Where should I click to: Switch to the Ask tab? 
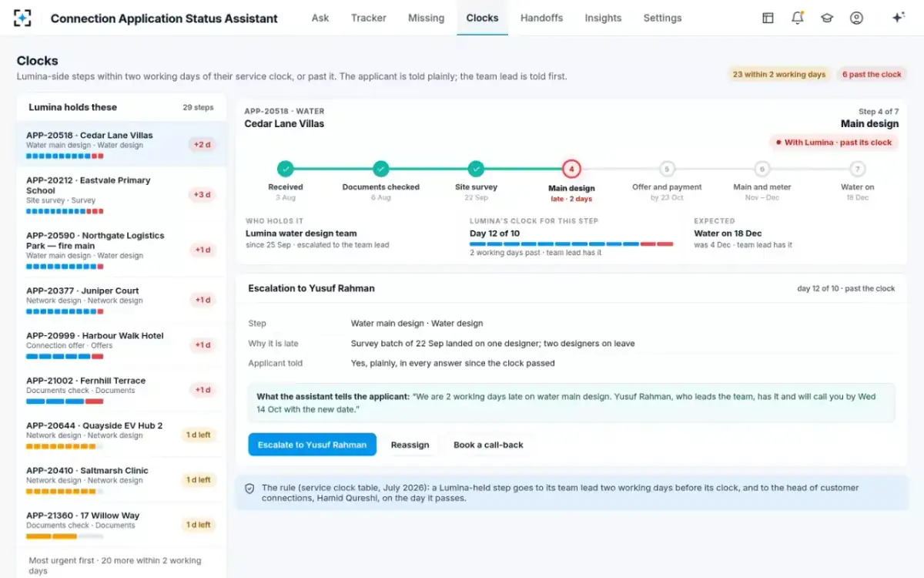[x=320, y=18]
